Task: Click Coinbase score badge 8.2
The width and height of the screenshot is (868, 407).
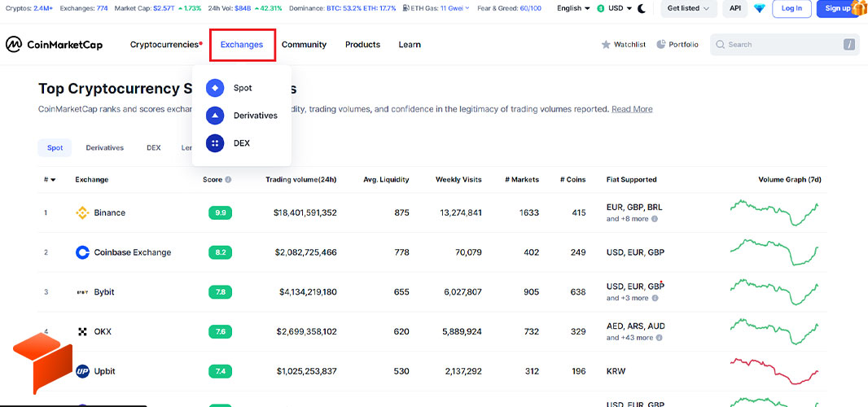Action: 221,252
